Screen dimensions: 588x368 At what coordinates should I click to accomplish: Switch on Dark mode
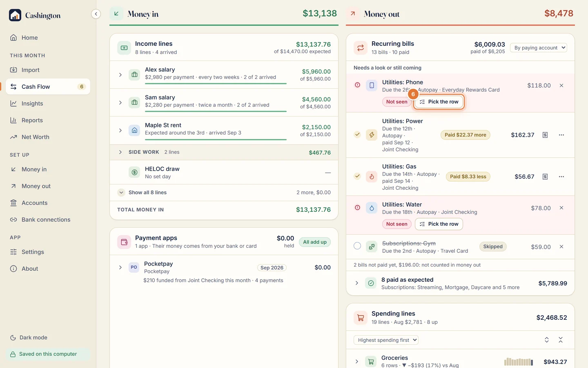click(x=29, y=337)
